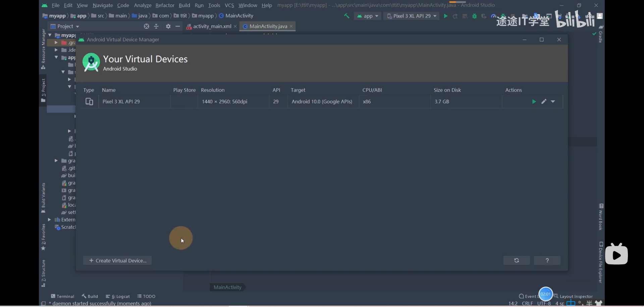
Task: Expand the gradle folder near bottom of tree
Action: click(x=56, y=161)
